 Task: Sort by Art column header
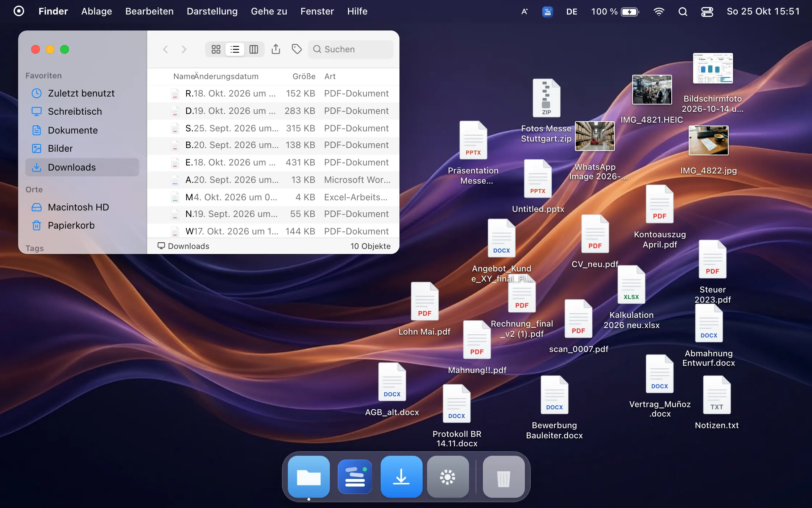pos(330,77)
